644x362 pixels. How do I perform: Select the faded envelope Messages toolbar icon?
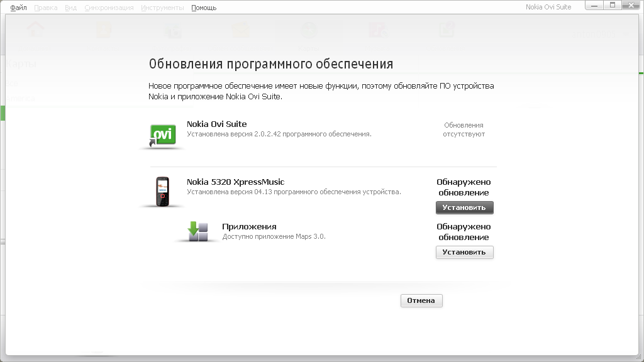[x=241, y=30]
